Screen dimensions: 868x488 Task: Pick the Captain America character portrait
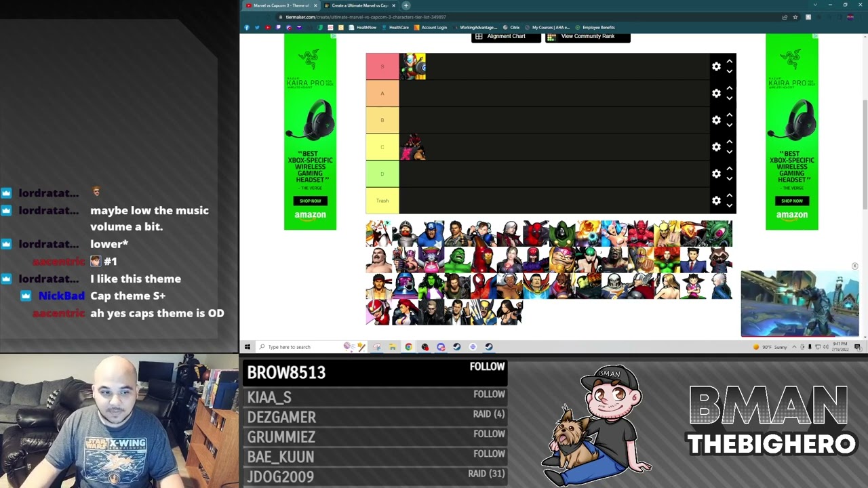431,233
